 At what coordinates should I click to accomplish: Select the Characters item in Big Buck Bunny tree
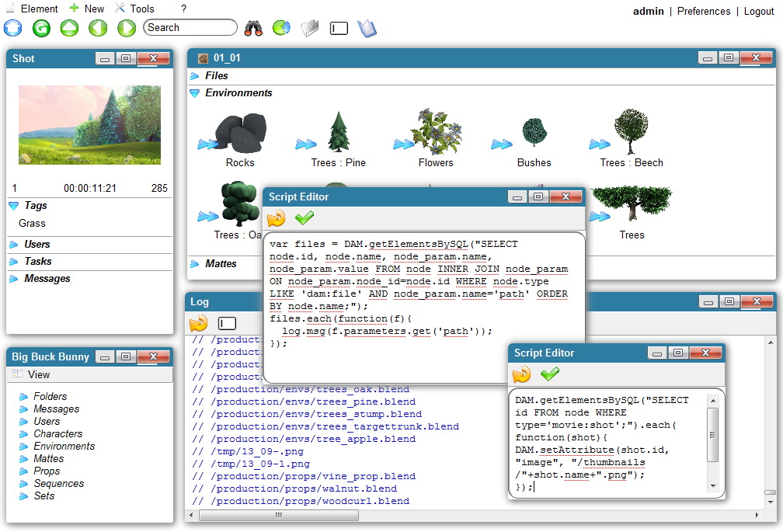pos(57,434)
